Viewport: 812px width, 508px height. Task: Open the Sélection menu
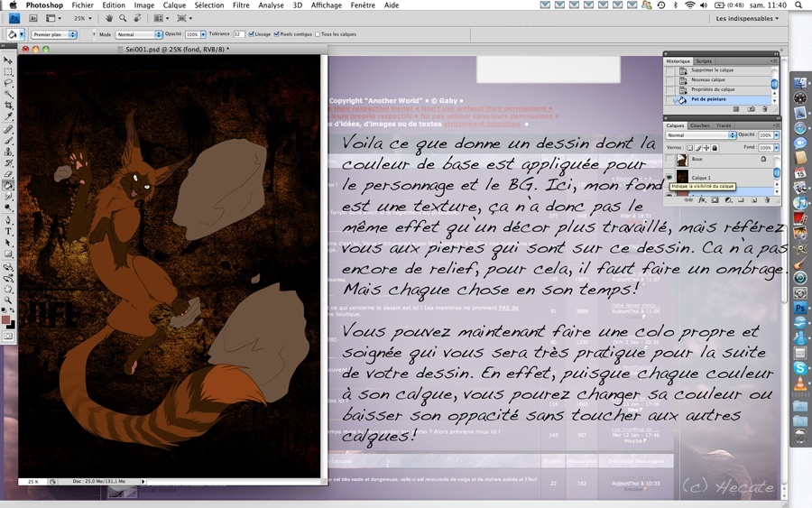pos(209,5)
